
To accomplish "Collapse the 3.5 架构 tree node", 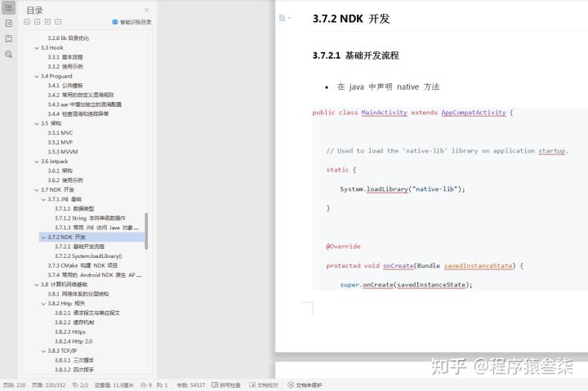I will pyautogui.click(x=37, y=124).
